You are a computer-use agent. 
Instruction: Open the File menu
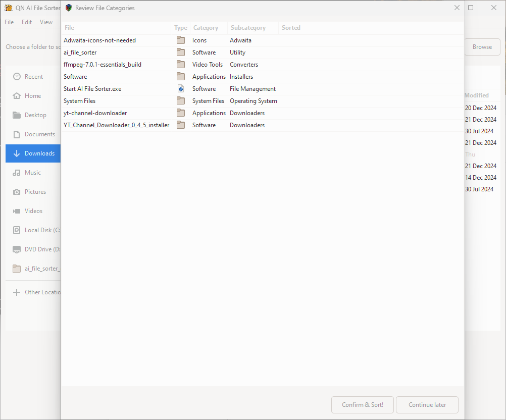(x=9, y=22)
